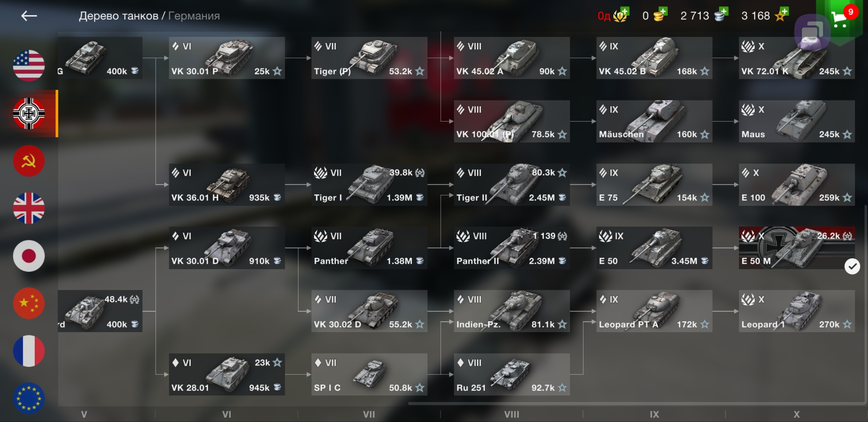
Task: Go back using the left arrow
Action: 29,16
